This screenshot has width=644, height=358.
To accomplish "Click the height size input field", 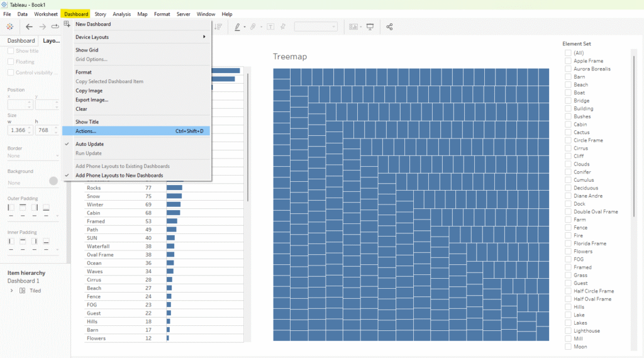I will pyautogui.click(x=47, y=130).
